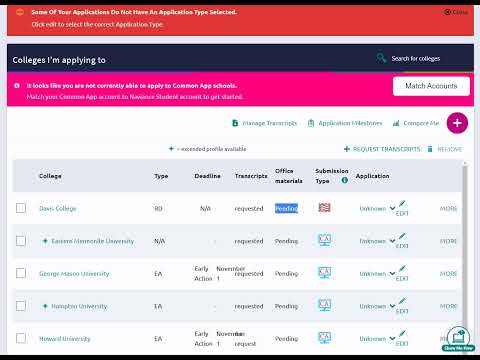
Task: Click the Deadline column header
Action: pos(207,176)
